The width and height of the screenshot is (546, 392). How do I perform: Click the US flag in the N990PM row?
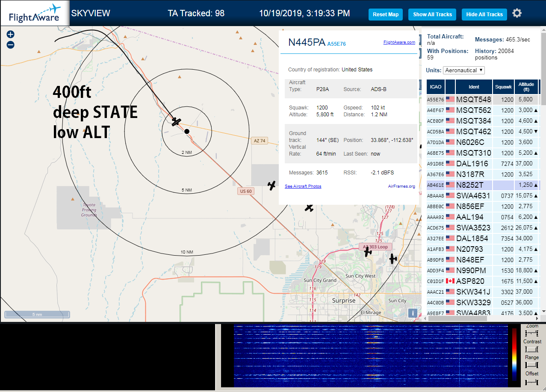click(450, 270)
